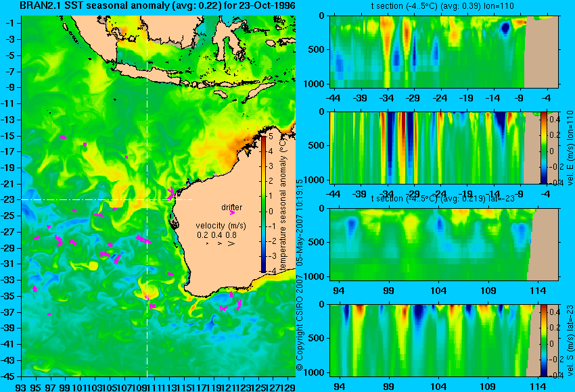This screenshot has height=392, width=575.
Task: Click the '114' tick under the bottom velocity plot
Action: (538, 387)
